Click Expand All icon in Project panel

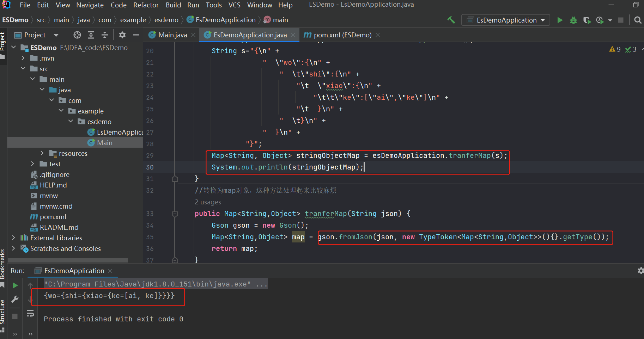(91, 35)
